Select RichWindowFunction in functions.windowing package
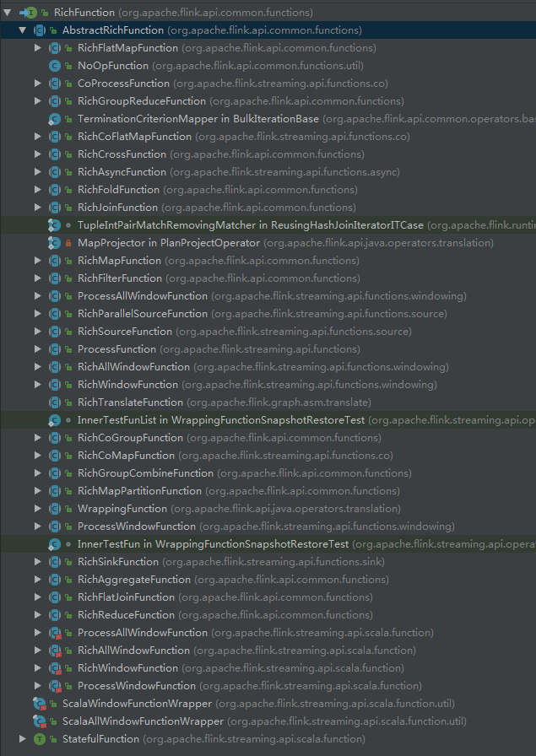Image resolution: width=536 pixels, height=756 pixels. pos(268,384)
